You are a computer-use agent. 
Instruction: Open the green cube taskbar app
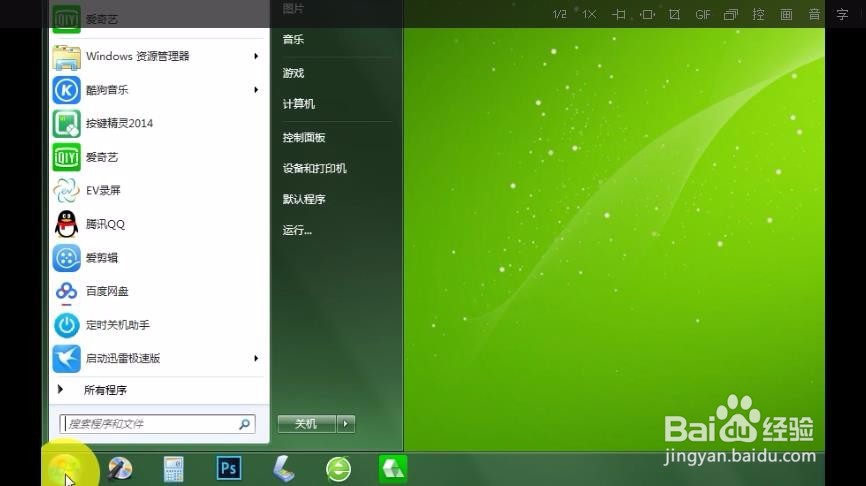393,469
